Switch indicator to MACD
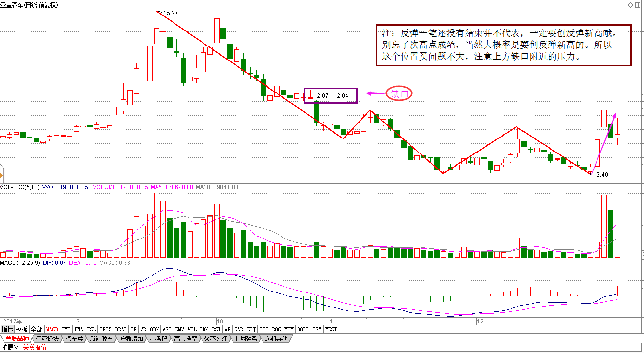Image resolution: width=644 pixels, height=353 pixels. pos(52,329)
